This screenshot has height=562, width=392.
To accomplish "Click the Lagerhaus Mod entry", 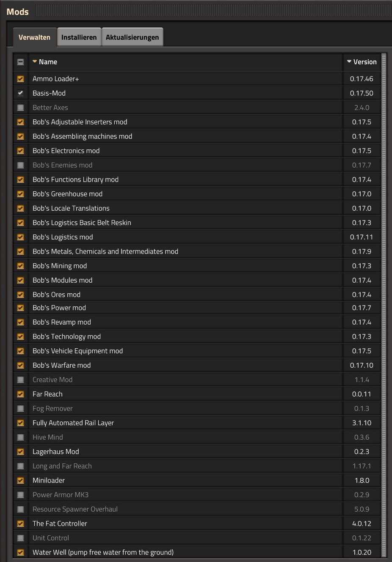I will point(56,452).
